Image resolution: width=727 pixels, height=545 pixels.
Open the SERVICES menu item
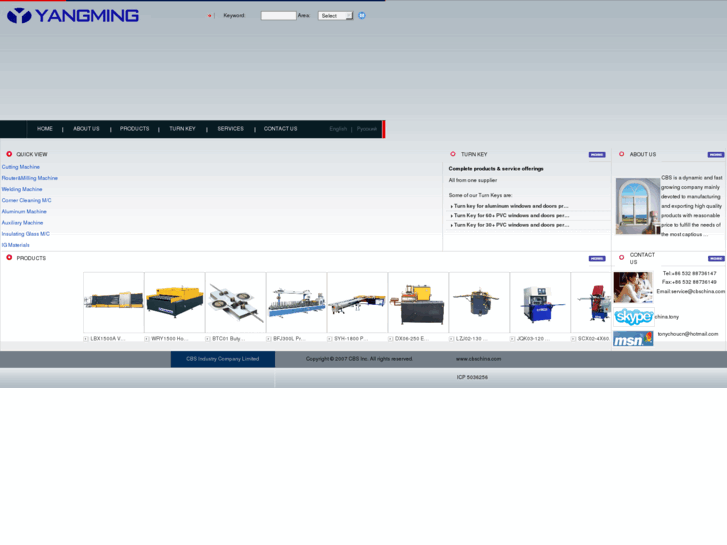point(230,128)
